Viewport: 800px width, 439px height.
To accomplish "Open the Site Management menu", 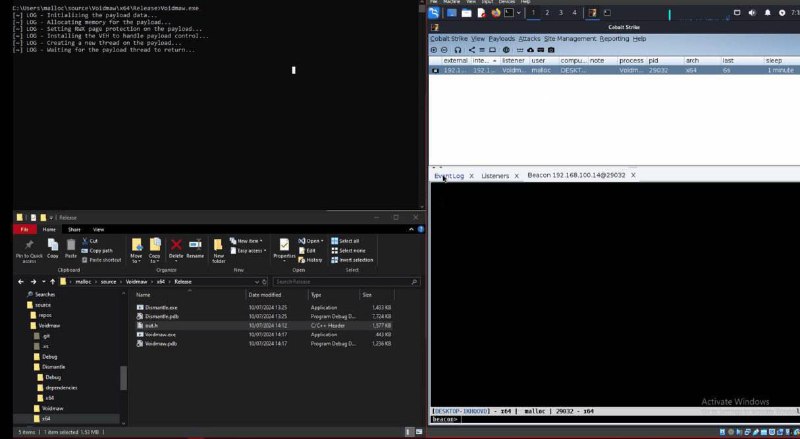I will tap(569, 39).
